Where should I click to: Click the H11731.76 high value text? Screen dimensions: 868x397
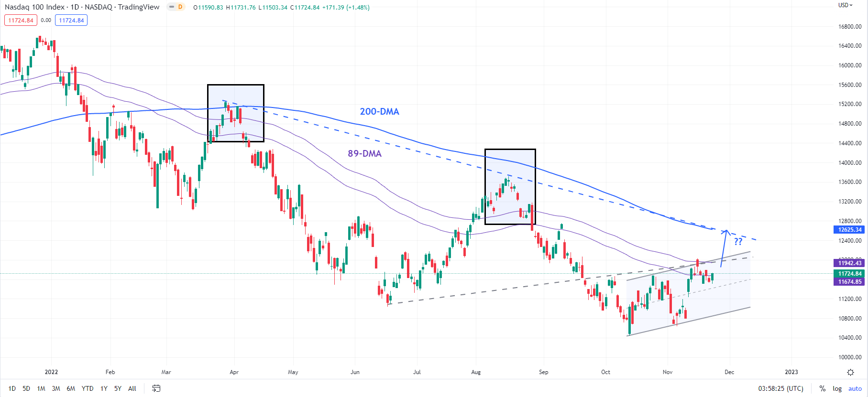click(x=241, y=7)
